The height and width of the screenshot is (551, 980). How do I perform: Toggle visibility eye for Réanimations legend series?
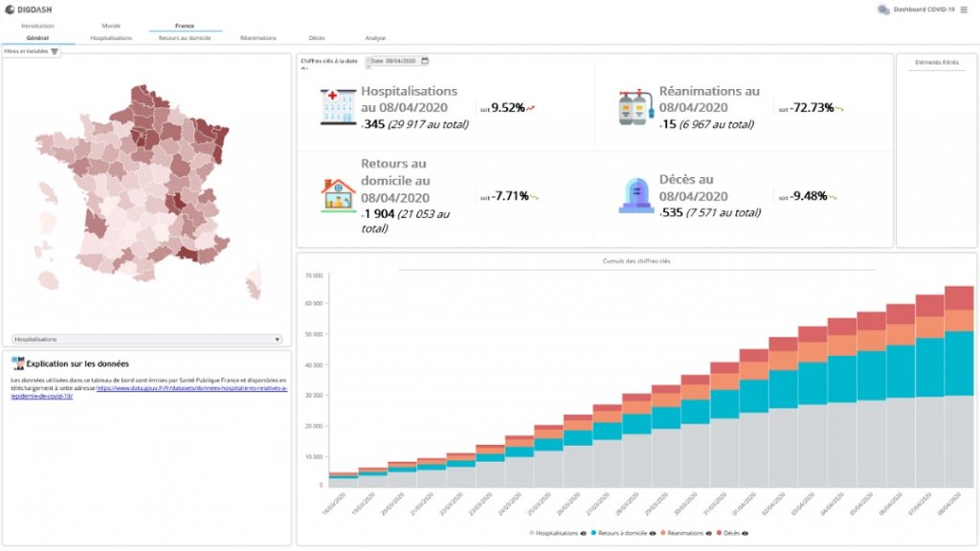pyautogui.click(x=709, y=534)
